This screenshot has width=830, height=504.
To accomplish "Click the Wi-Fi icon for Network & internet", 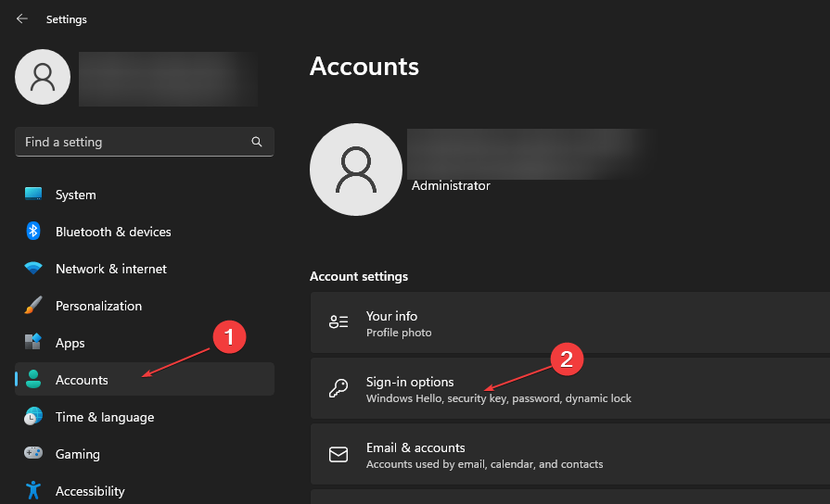I will (x=33, y=269).
